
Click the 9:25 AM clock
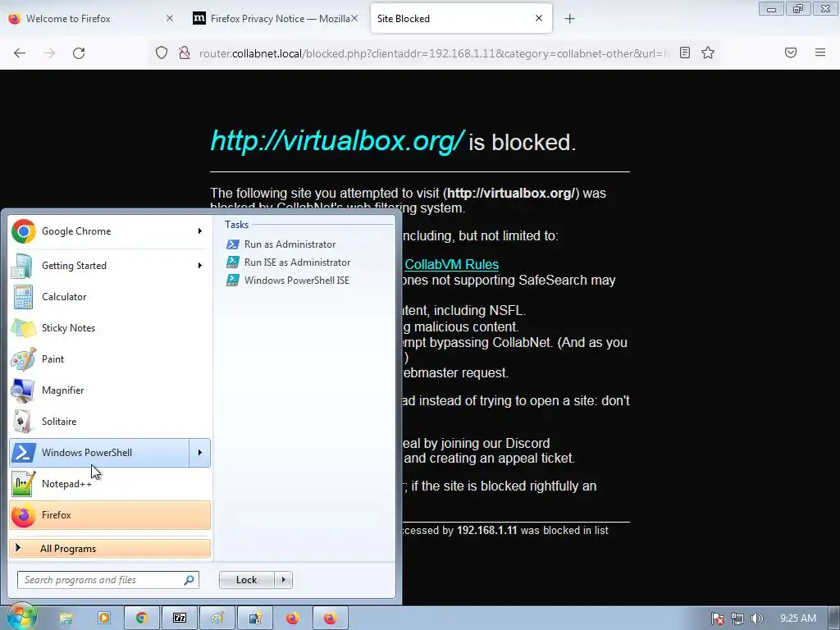[x=797, y=619]
